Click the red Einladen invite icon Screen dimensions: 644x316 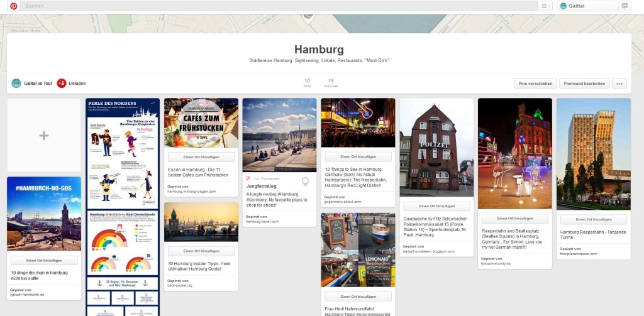[x=62, y=84]
